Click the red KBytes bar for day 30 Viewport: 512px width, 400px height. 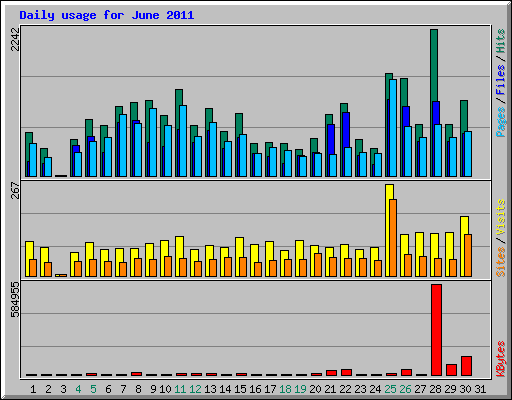coord(466,366)
